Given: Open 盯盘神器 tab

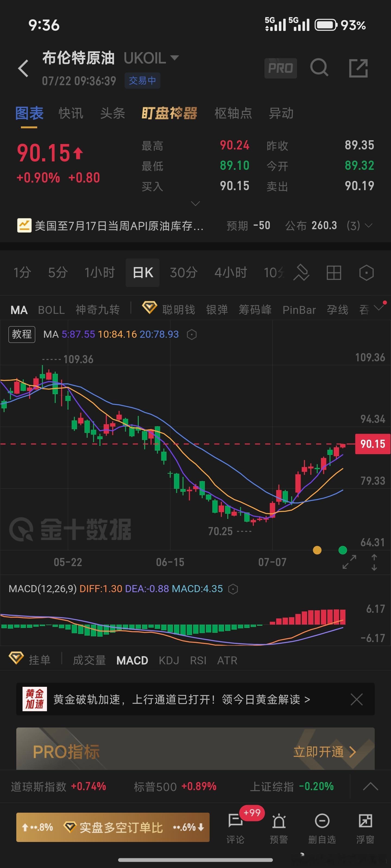Looking at the screenshot, I should [169, 113].
